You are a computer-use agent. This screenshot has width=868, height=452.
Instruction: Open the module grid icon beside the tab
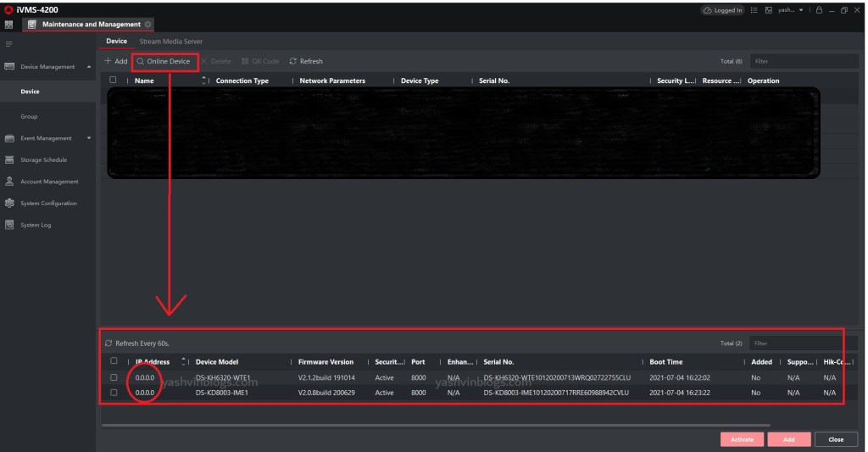click(x=8, y=25)
